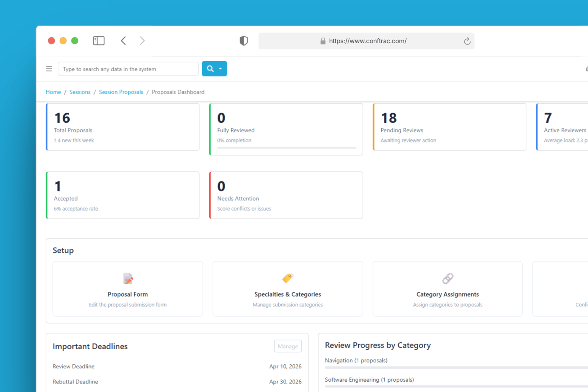Screen dimensions: 588x392
Task: Click the Fully Reviewed completion progress bar
Action: (287, 148)
